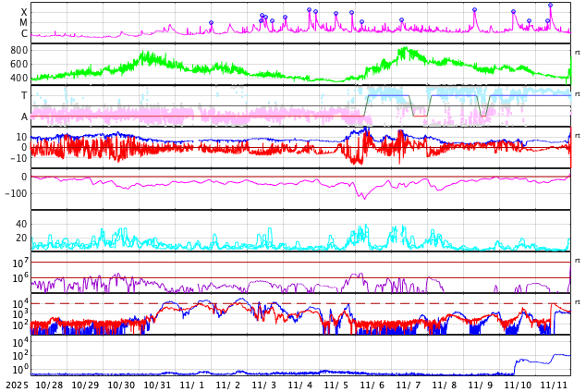586x392 pixels.
Task: Click the 40 value on cyan plot axis
Action: [x=21, y=224]
